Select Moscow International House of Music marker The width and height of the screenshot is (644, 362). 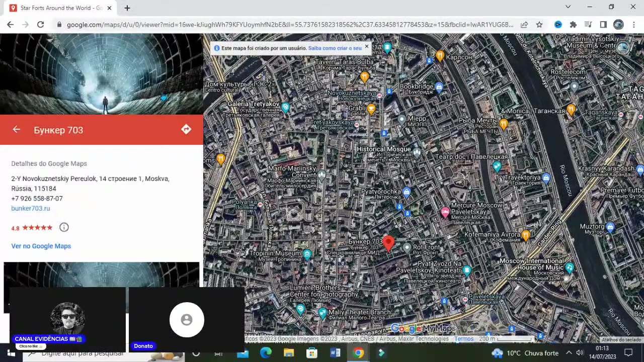pos(570,267)
